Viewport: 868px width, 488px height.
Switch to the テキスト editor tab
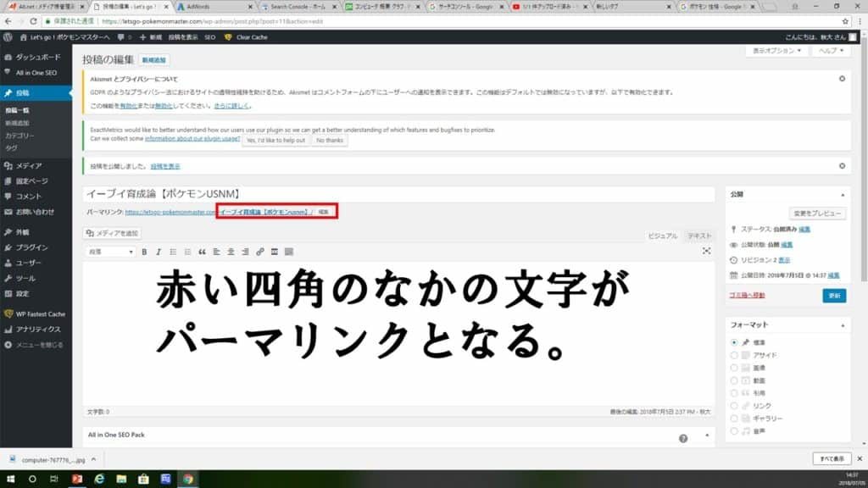699,236
